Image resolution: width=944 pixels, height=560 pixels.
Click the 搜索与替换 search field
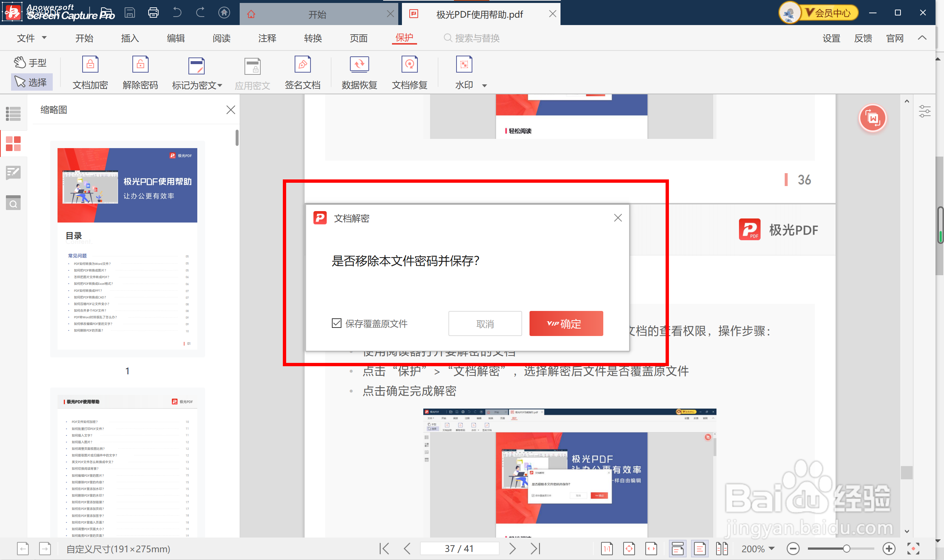pos(472,38)
